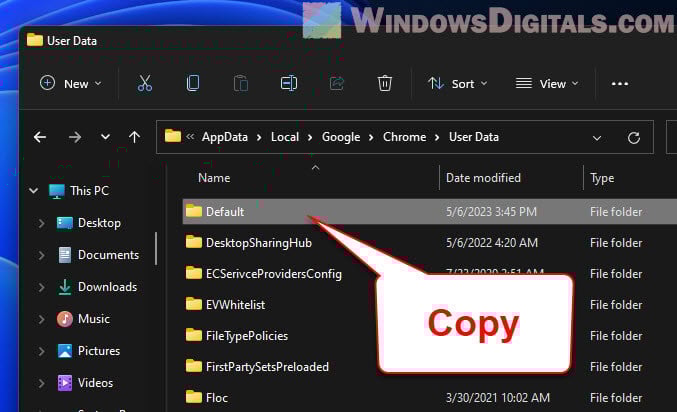This screenshot has width=677, height=412.
Task: Open Music in the navigation pane
Action: pos(83,319)
